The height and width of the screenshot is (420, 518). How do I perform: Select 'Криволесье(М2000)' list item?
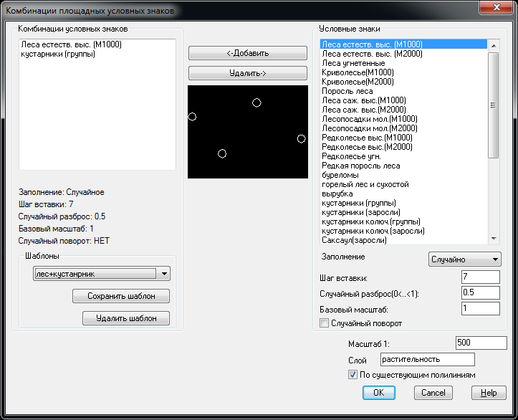(403, 81)
